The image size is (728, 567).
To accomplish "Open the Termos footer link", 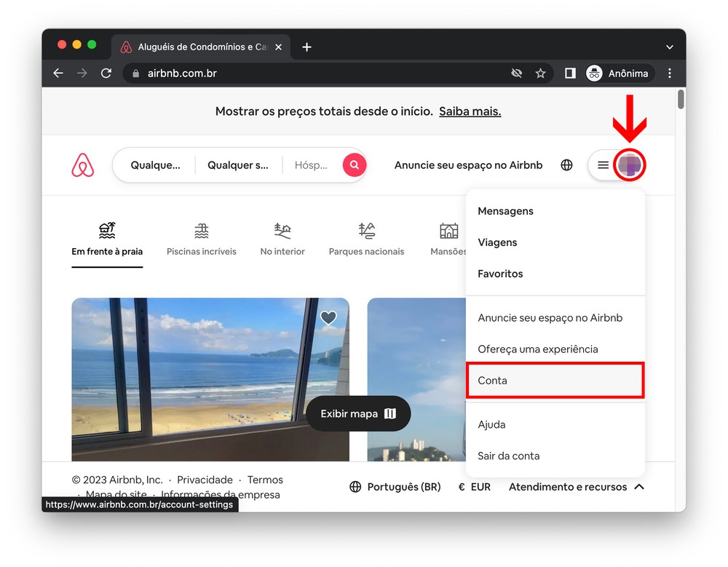I will click(x=265, y=480).
